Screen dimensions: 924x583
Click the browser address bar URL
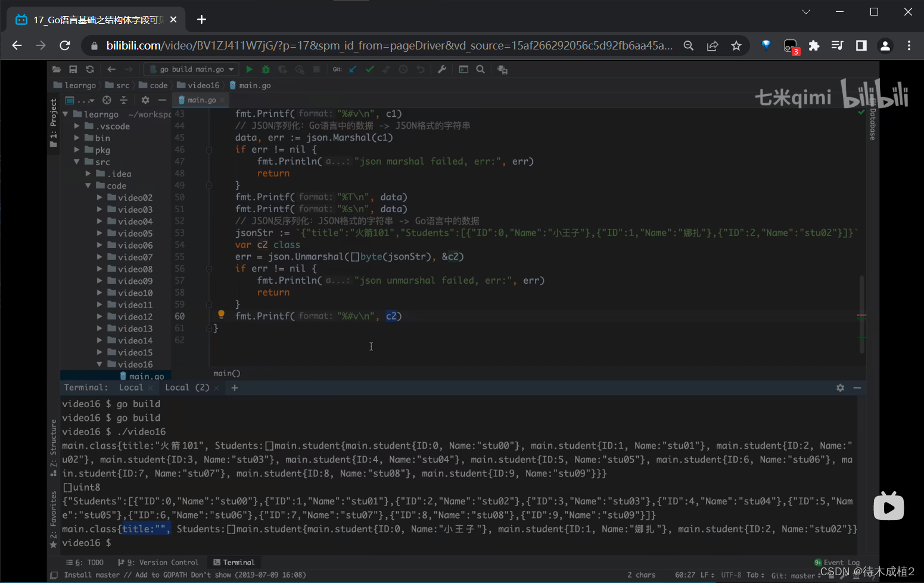(x=390, y=45)
